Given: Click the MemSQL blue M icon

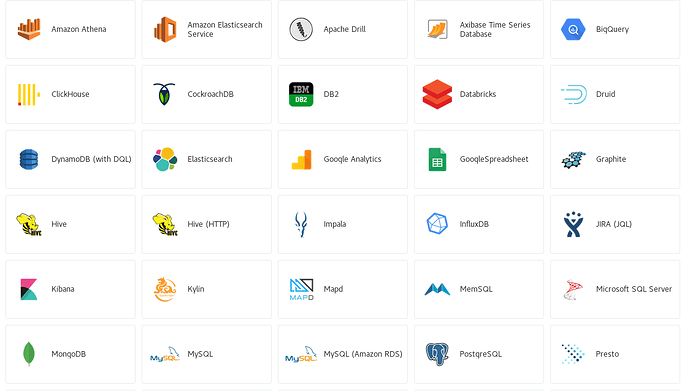Looking at the screenshot, I should click(x=437, y=289).
